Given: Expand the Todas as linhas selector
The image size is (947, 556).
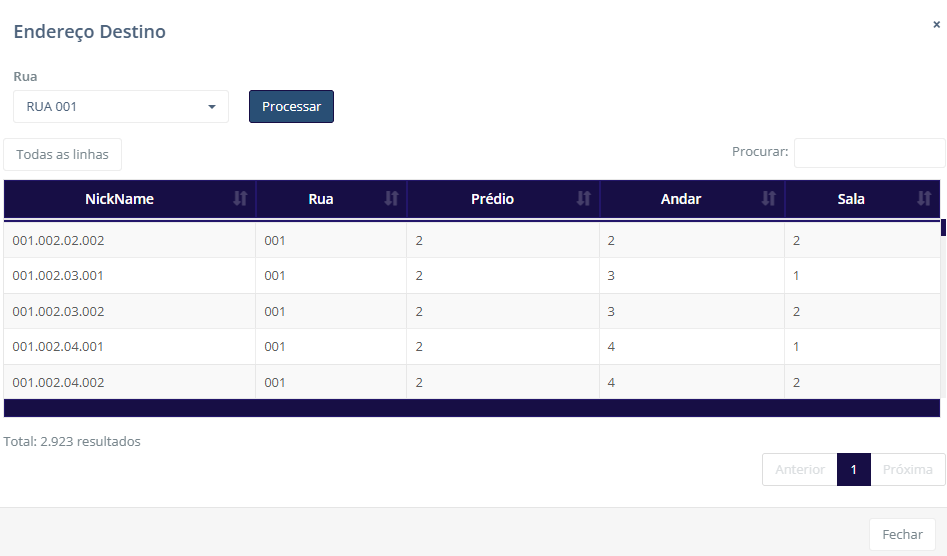Looking at the screenshot, I should [63, 155].
